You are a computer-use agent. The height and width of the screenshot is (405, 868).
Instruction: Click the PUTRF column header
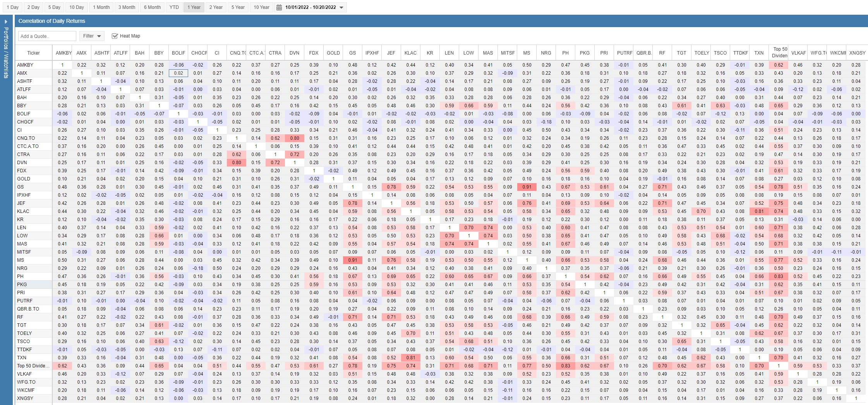624,53
